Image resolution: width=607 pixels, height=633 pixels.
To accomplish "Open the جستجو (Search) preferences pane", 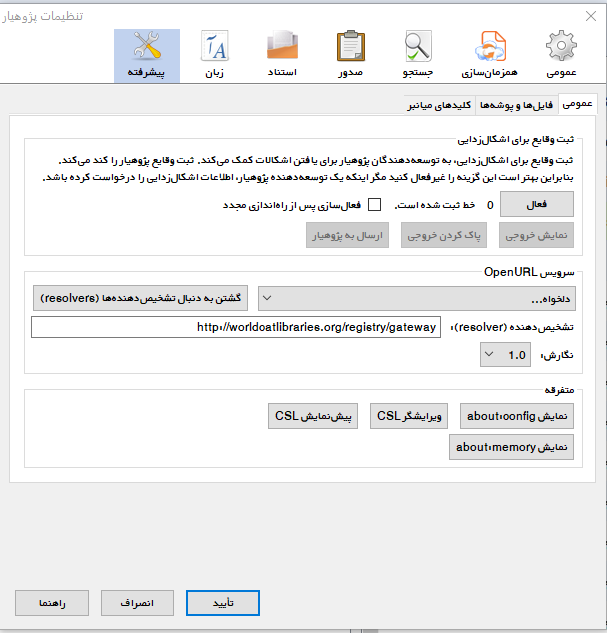I will [418, 55].
